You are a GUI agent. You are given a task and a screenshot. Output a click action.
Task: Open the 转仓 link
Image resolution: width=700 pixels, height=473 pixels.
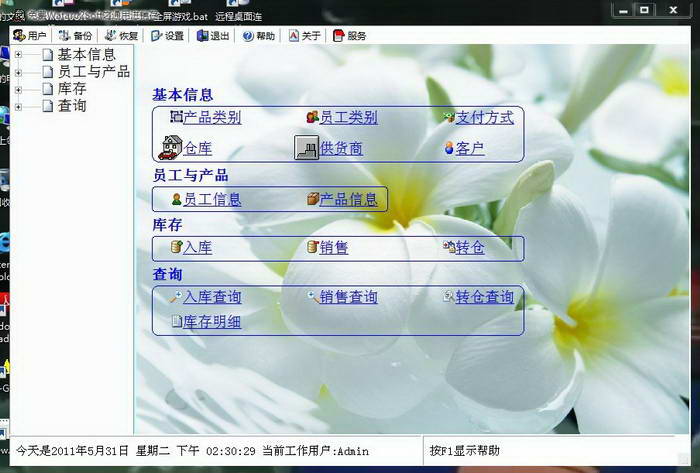[470, 248]
